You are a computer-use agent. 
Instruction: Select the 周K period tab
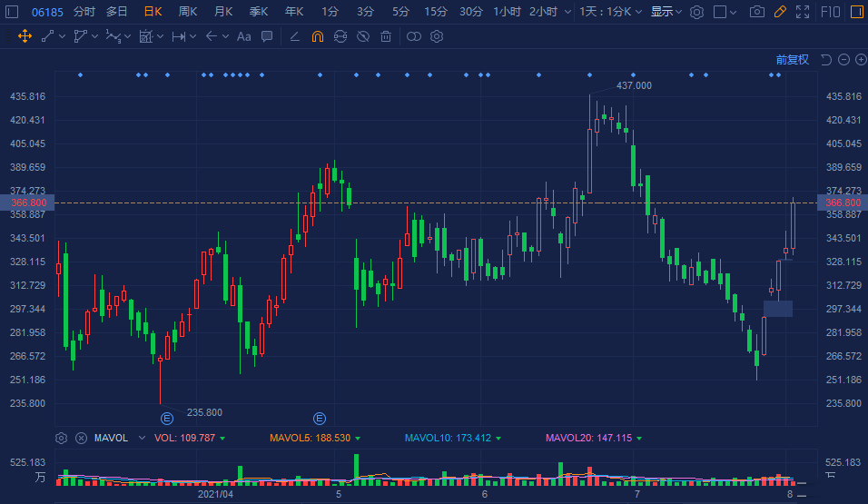coord(188,12)
